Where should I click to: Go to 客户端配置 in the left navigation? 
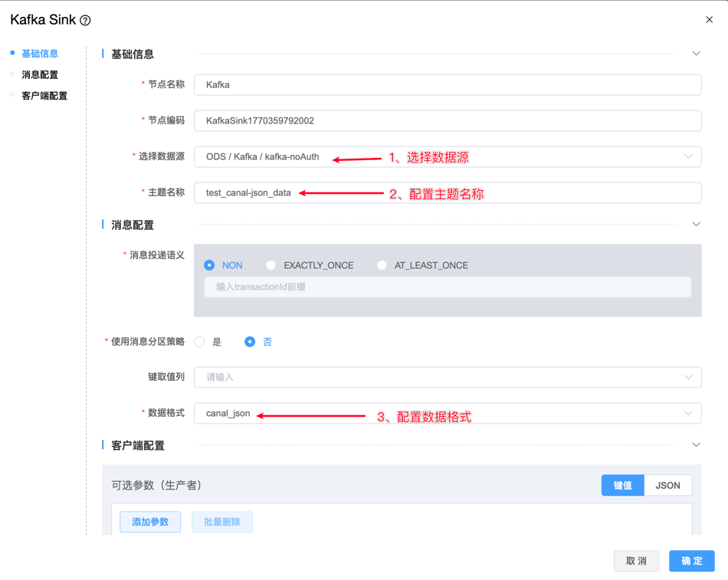44,96
